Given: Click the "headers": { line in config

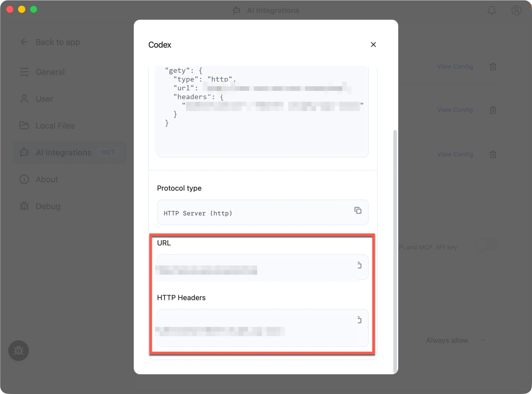Looking at the screenshot, I should pos(198,97).
